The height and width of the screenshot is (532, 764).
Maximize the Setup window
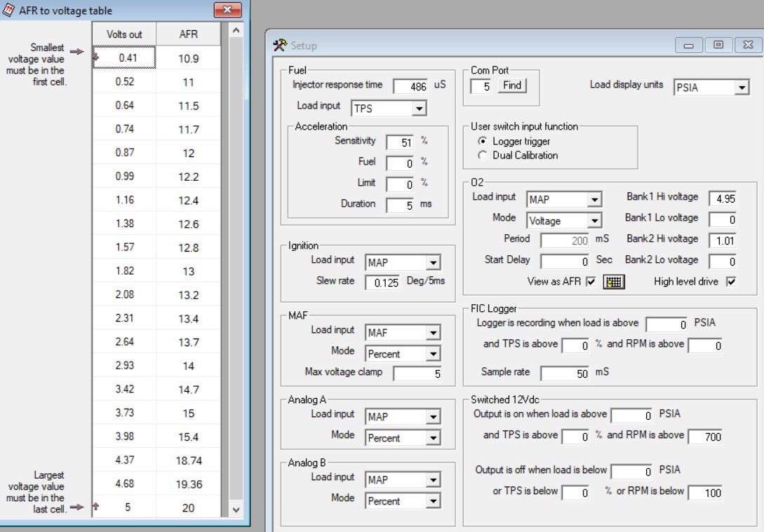click(718, 45)
